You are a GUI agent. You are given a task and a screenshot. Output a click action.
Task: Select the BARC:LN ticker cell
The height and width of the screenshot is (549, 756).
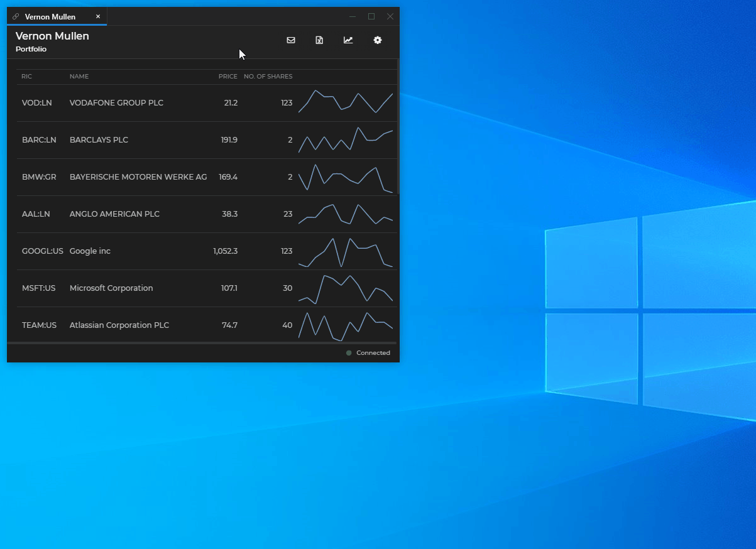39,140
